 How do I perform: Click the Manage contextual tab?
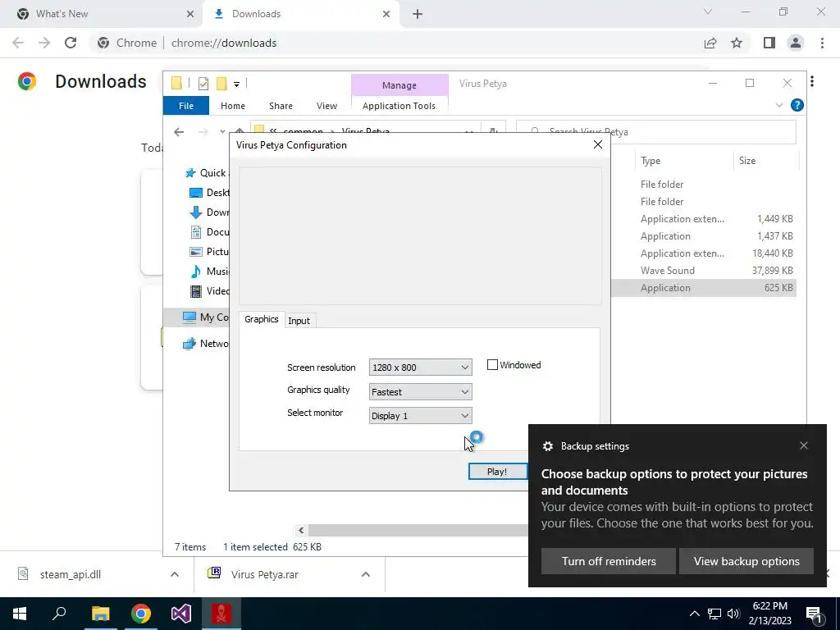coord(399,85)
